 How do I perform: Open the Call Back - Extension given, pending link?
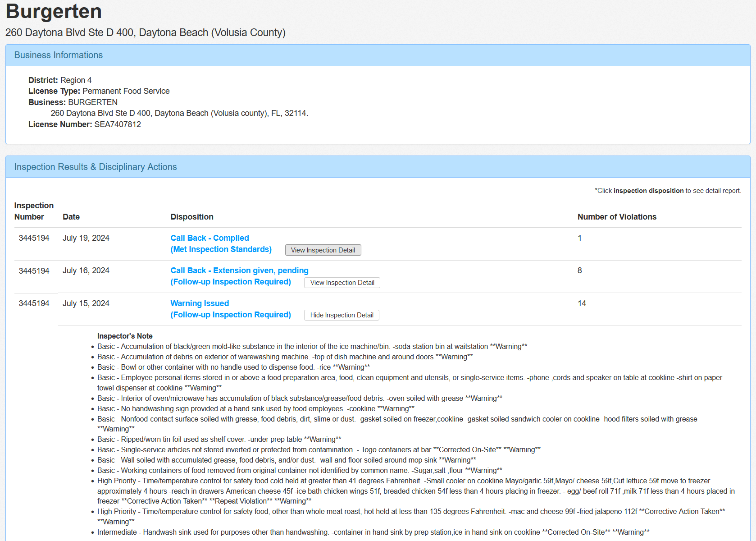(239, 270)
